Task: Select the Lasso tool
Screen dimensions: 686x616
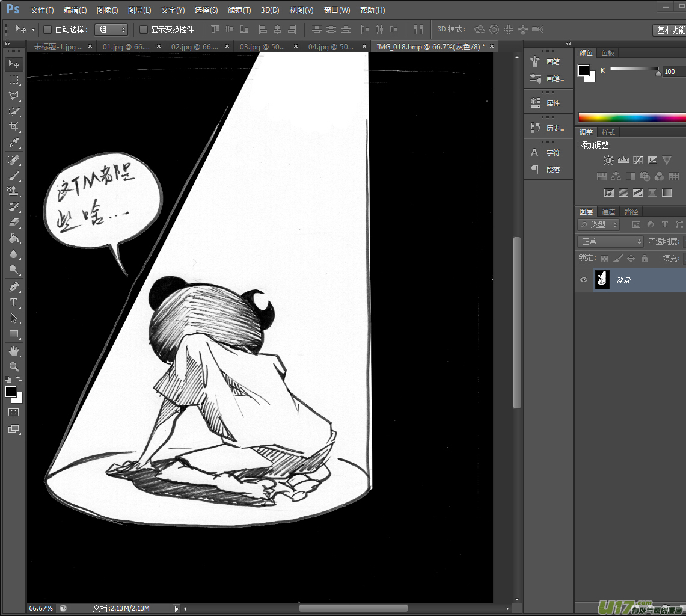Action: click(13, 96)
